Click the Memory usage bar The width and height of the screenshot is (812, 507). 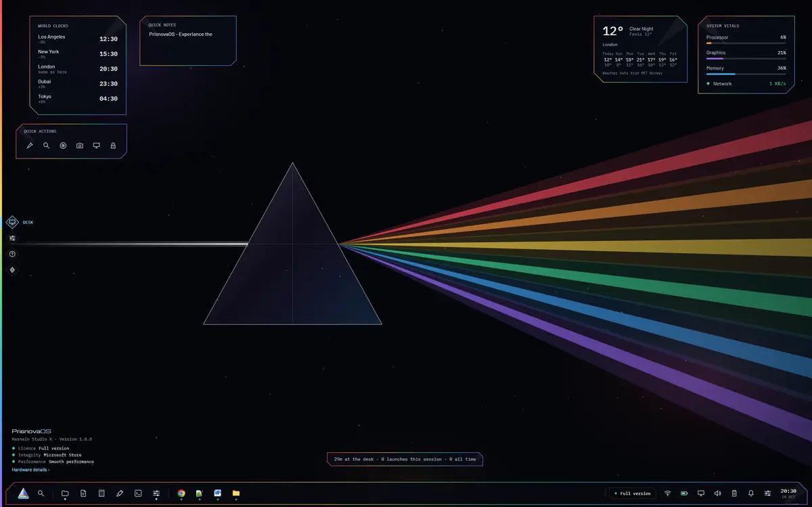(x=746, y=74)
